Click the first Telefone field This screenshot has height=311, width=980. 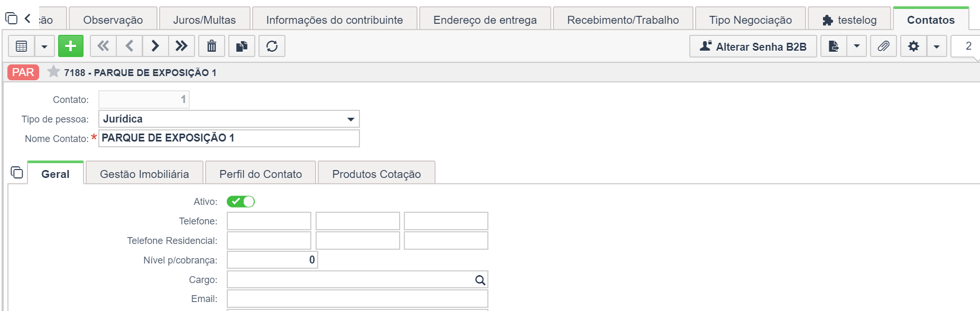coord(269,221)
